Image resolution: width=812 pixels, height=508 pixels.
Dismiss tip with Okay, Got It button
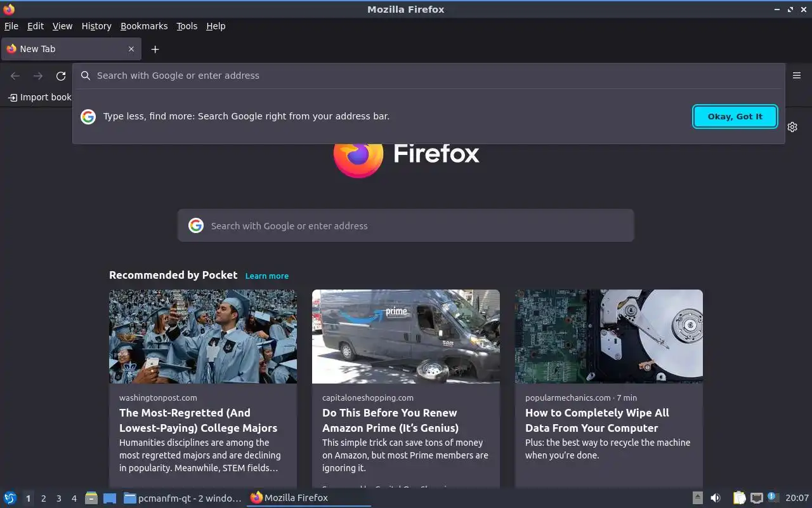pos(735,116)
